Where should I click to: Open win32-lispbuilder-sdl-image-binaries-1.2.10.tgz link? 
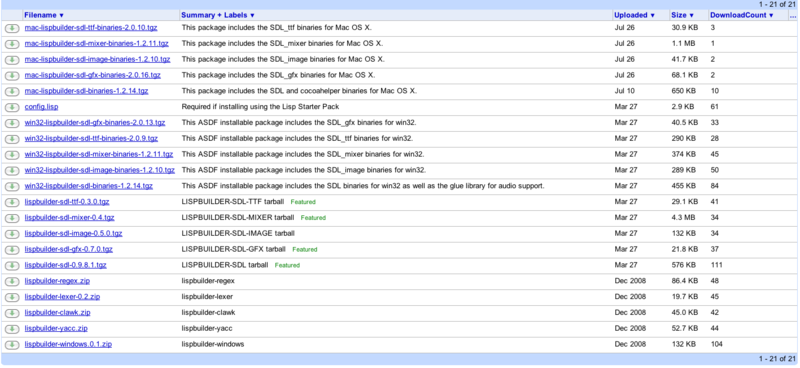pyautogui.click(x=99, y=170)
